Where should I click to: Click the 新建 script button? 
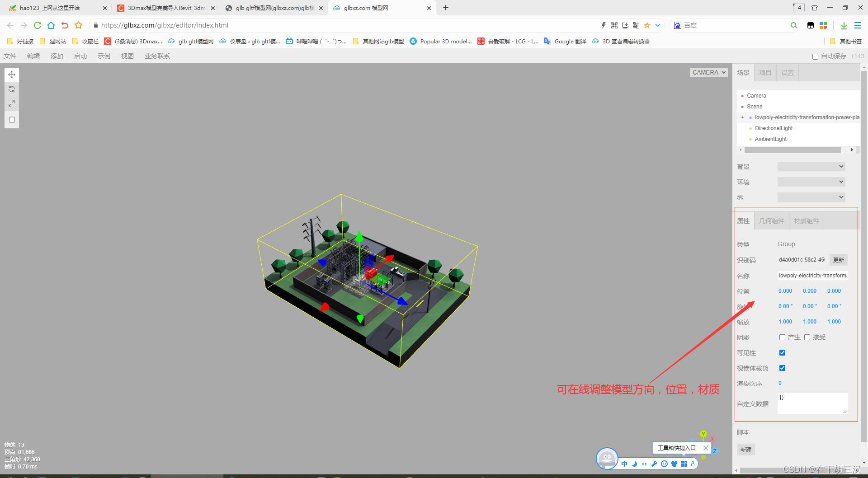tap(745, 450)
